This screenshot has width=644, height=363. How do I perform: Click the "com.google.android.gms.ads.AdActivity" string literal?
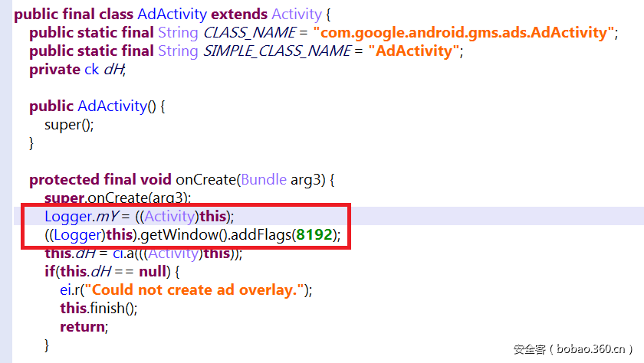tap(465, 32)
